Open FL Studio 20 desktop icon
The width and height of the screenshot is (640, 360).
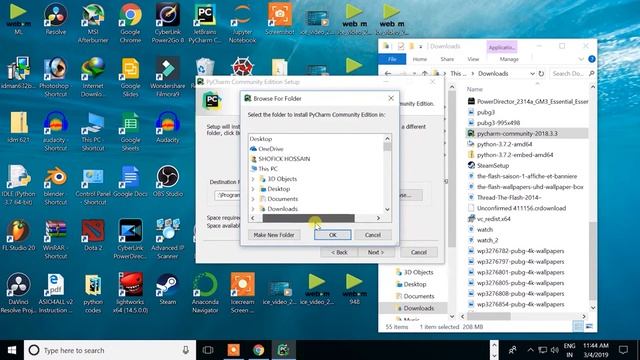click(18, 236)
